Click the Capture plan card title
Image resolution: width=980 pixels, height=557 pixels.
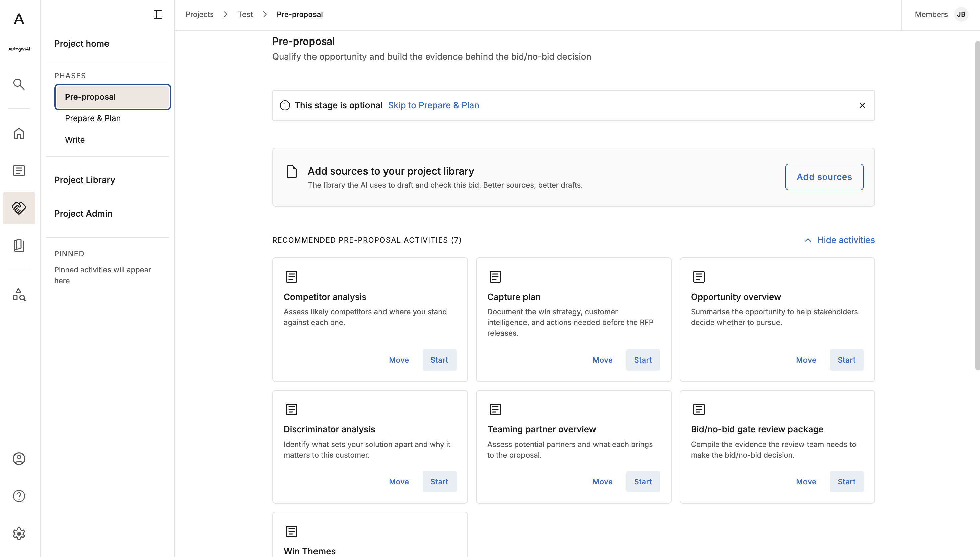(513, 297)
